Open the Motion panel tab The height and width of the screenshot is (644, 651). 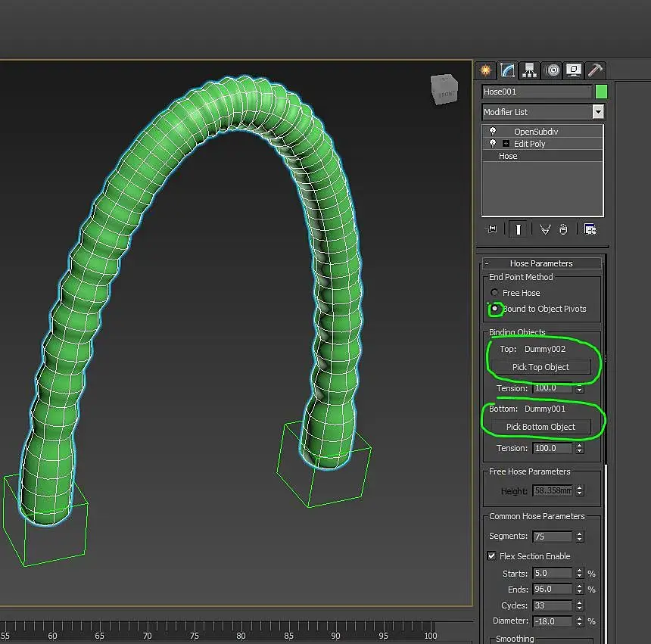tap(552, 70)
